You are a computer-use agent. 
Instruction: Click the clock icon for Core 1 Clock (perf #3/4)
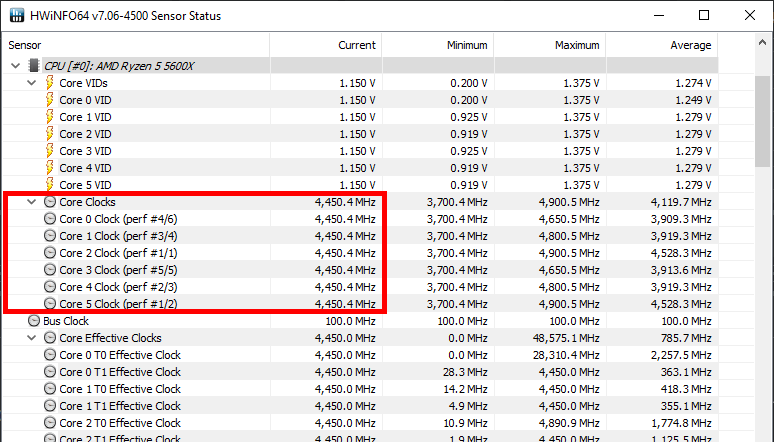point(50,236)
